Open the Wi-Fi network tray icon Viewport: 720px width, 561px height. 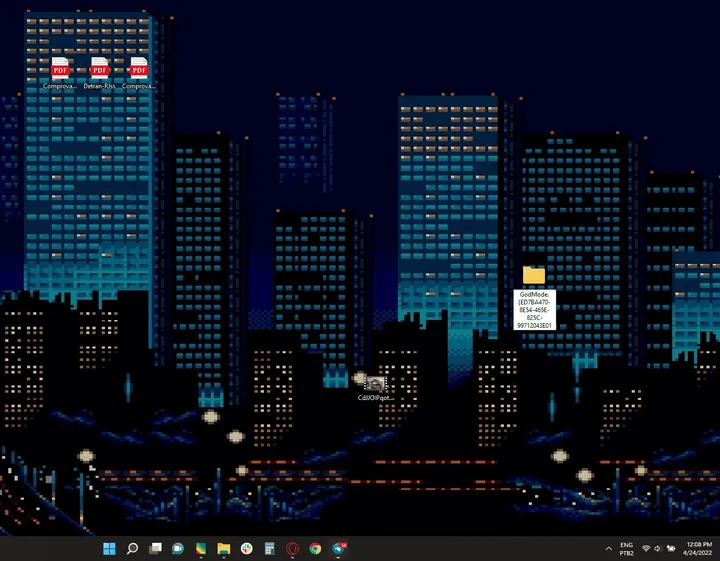[646, 549]
